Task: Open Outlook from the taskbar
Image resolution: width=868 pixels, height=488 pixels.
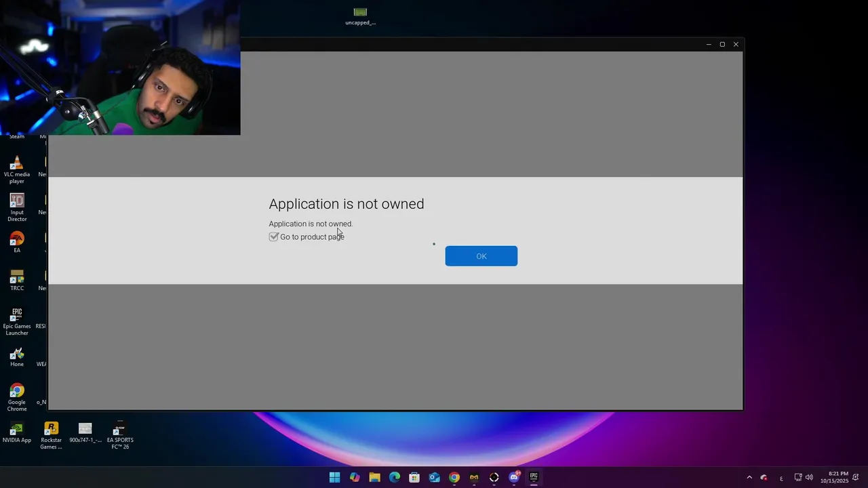Action: click(x=434, y=477)
